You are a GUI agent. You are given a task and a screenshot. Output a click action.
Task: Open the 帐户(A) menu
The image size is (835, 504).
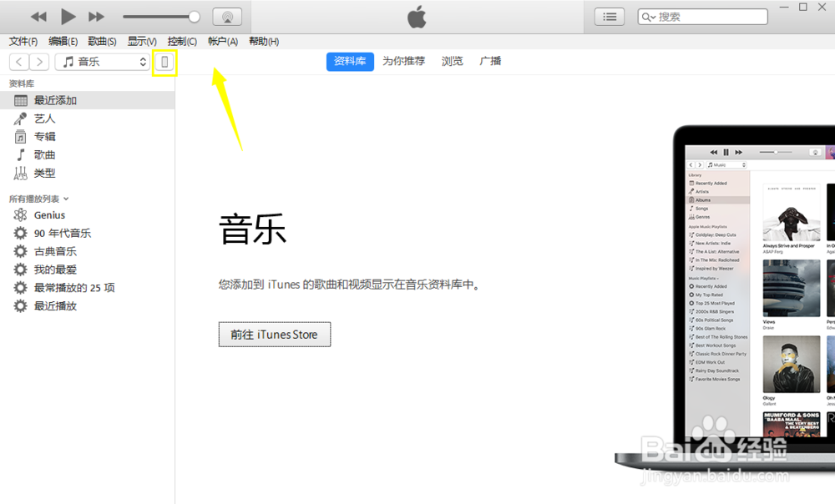point(223,42)
